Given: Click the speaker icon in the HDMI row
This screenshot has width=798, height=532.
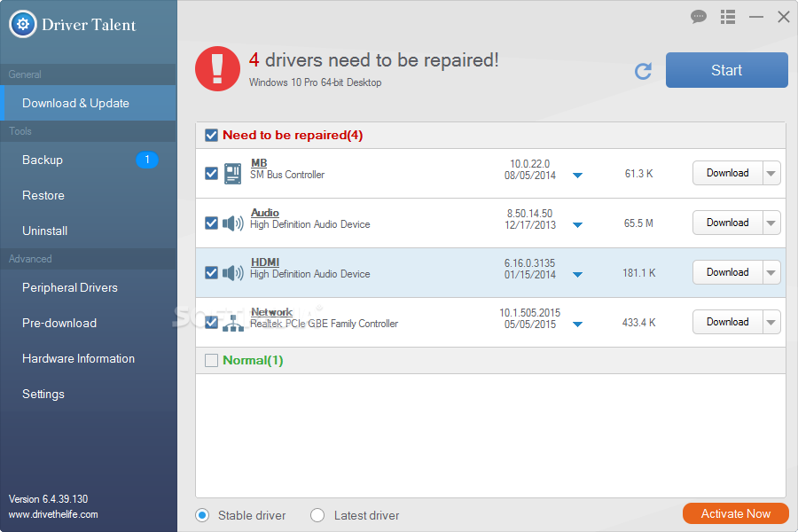Looking at the screenshot, I should [233, 273].
